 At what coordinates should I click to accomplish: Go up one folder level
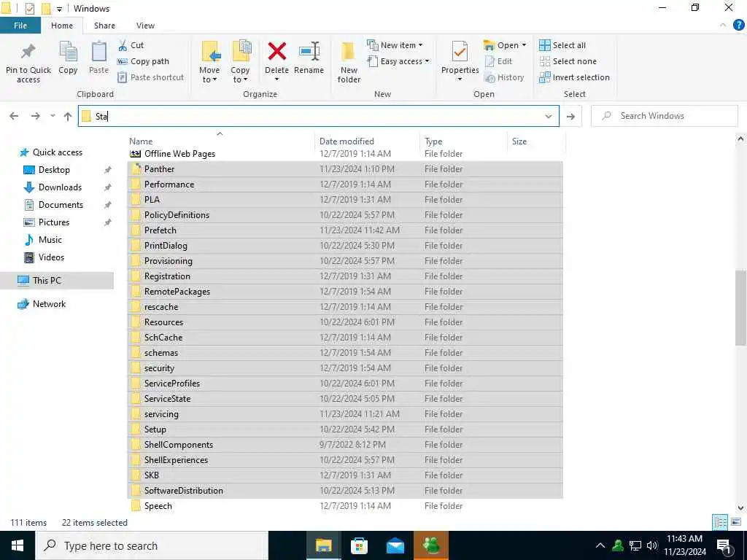pyautogui.click(x=68, y=116)
